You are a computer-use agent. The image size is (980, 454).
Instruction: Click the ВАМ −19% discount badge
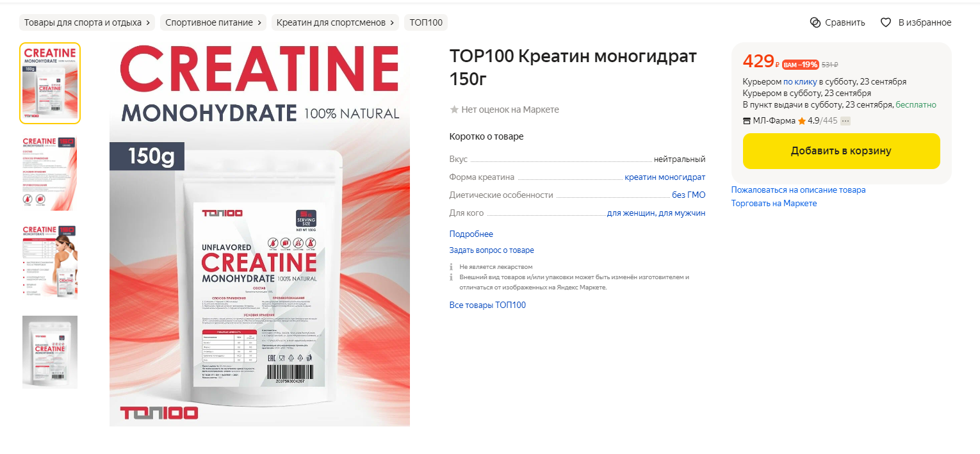(x=800, y=65)
